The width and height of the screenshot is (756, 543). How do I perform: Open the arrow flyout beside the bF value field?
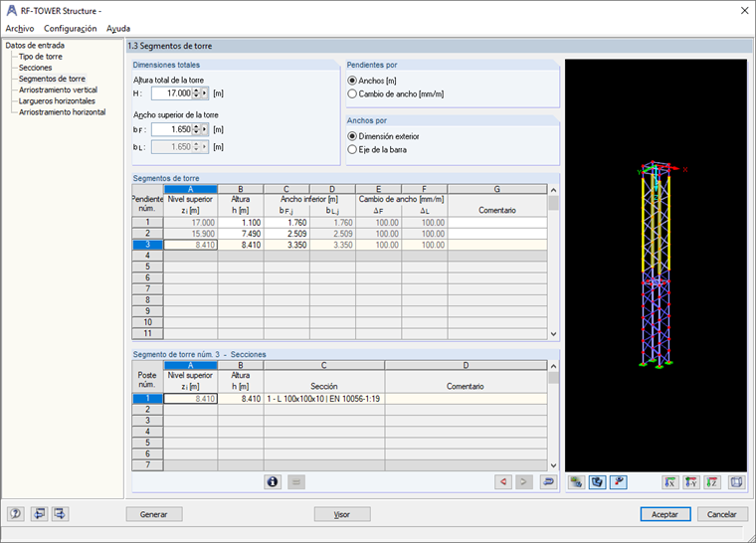click(x=205, y=129)
